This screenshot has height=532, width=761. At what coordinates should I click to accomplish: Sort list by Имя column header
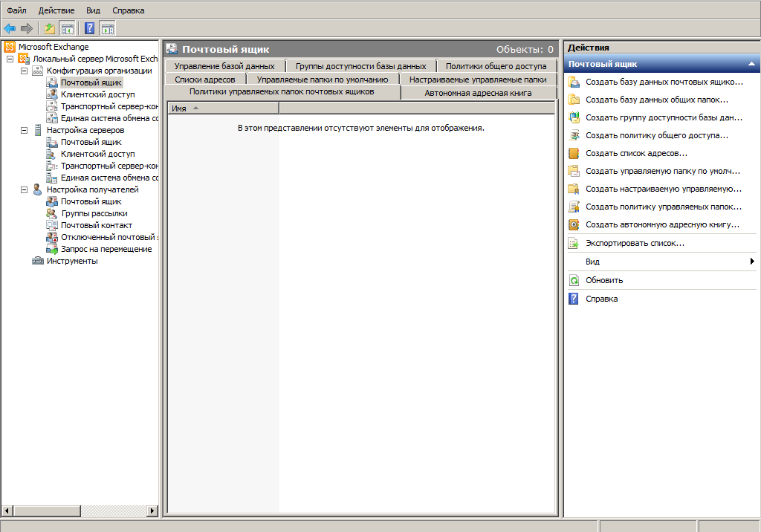(x=223, y=108)
